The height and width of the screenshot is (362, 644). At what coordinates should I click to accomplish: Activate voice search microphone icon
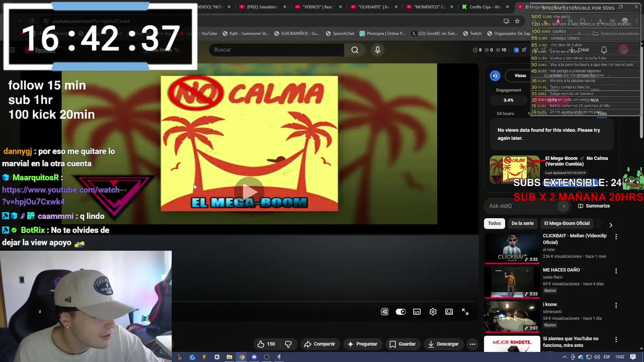[x=377, y=50]
